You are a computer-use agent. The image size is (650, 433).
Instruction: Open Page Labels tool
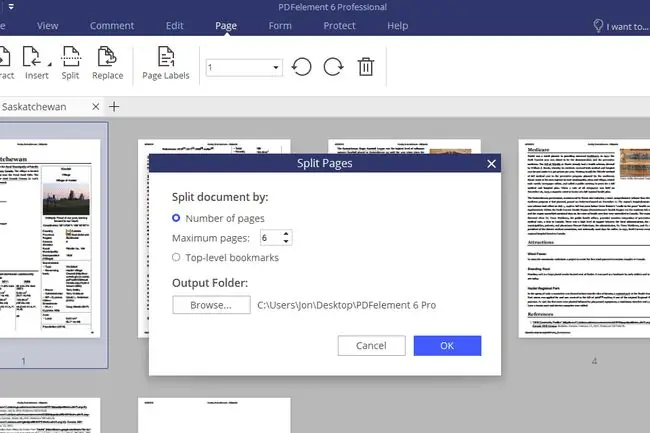(166, 63)
